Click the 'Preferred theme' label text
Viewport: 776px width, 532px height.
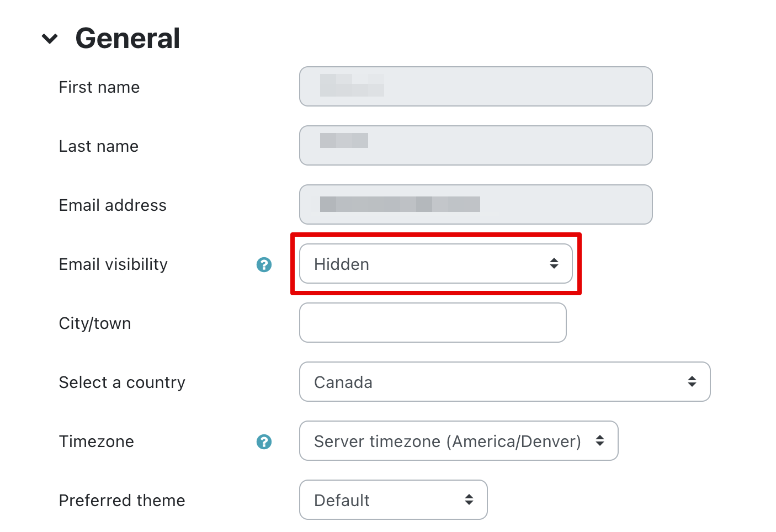(122, 501)
